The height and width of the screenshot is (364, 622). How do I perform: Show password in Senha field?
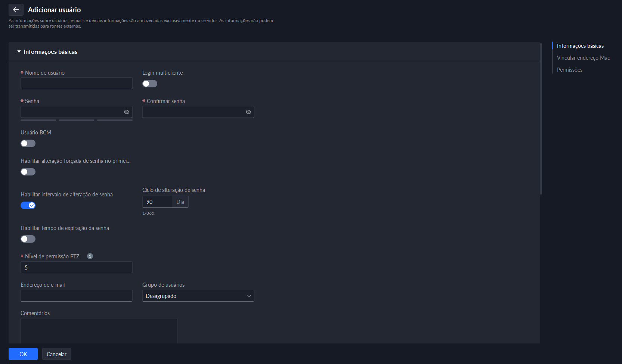(x=127, y=112)
